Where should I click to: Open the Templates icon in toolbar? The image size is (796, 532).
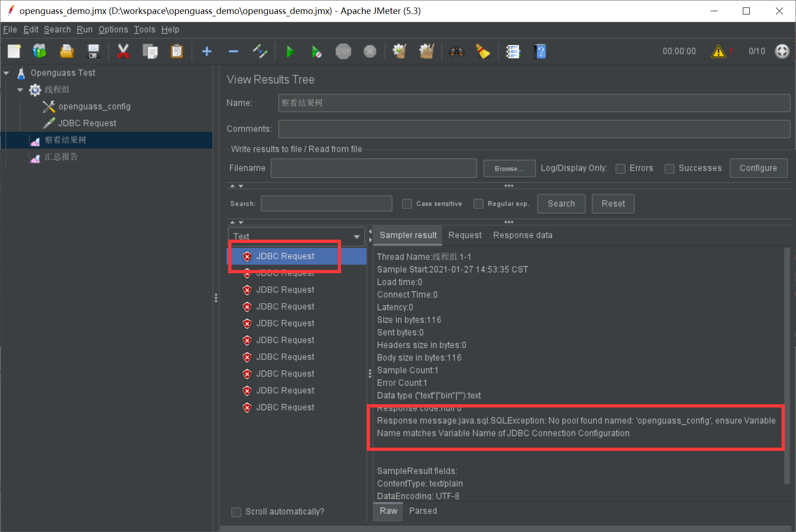40,51
